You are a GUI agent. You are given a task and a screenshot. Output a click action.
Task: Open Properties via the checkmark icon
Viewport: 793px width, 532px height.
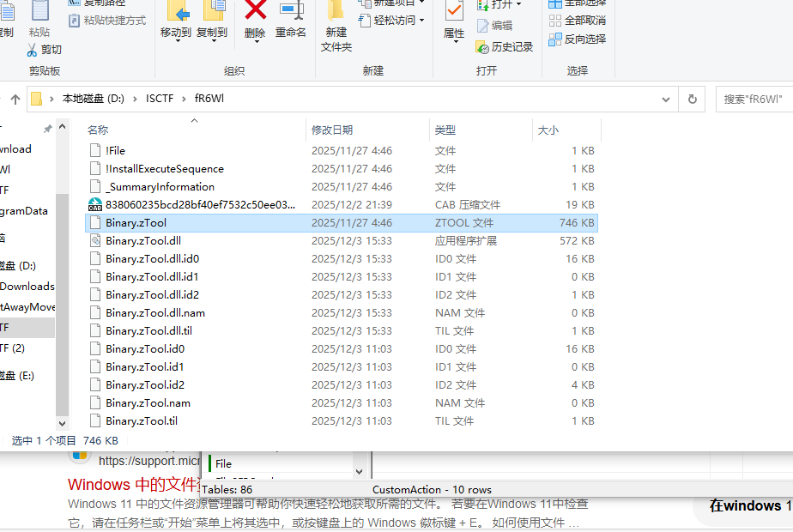tap(454, 12)
